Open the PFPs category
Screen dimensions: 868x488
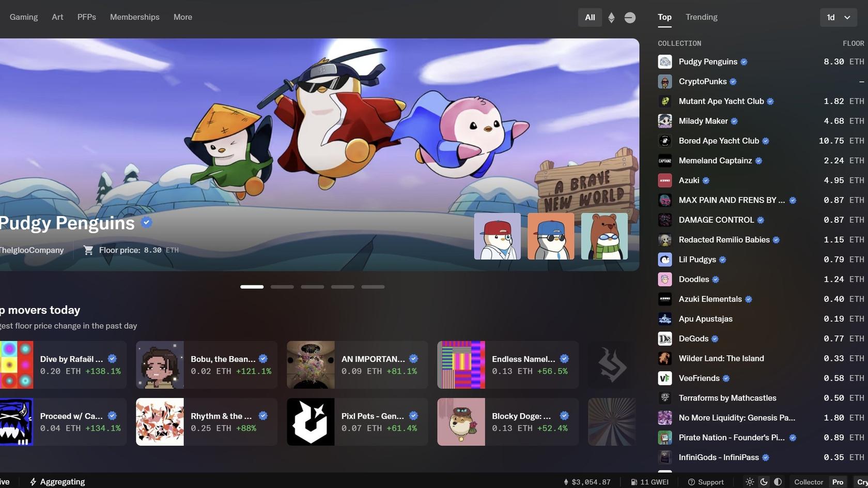point(87,17)
